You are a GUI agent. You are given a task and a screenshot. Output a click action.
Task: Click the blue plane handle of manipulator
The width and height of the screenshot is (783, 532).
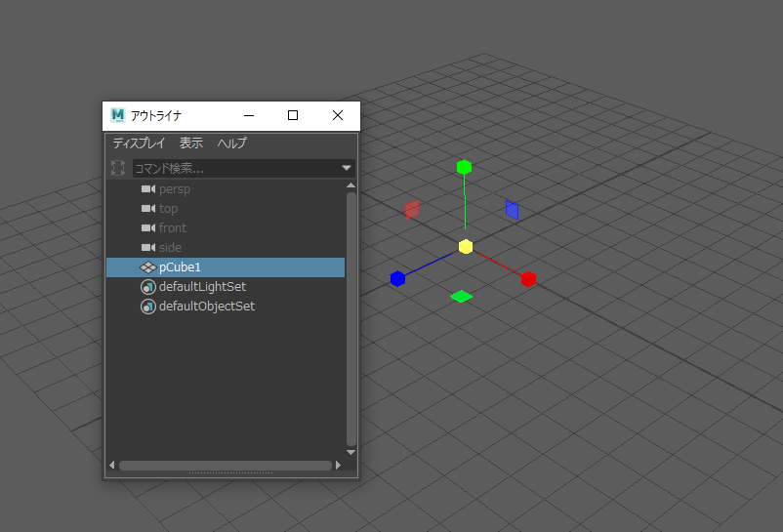click(512, 210)
